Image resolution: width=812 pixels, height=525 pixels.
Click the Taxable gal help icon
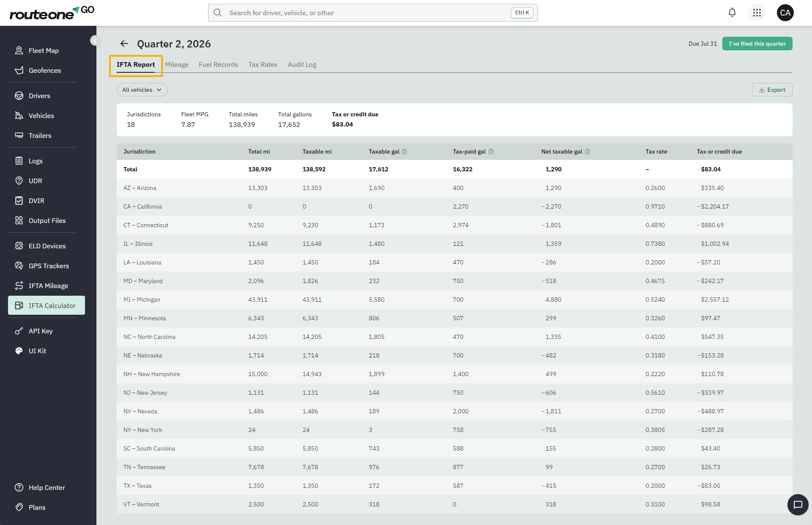click(x=404, y=151)
